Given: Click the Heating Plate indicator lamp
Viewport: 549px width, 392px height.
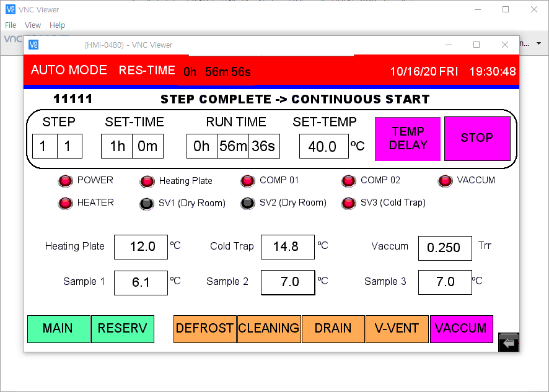Looking at the screenshot, I should [x=147, y=181].
